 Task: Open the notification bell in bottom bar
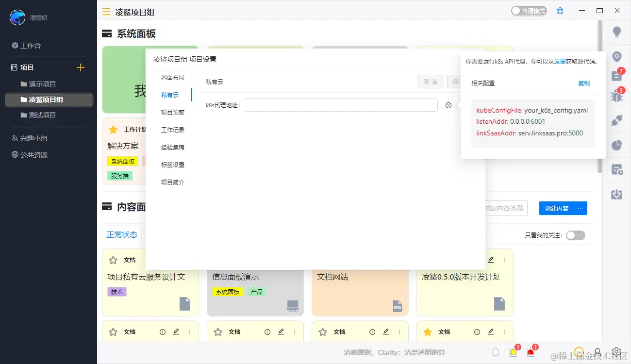click(496, 352)
